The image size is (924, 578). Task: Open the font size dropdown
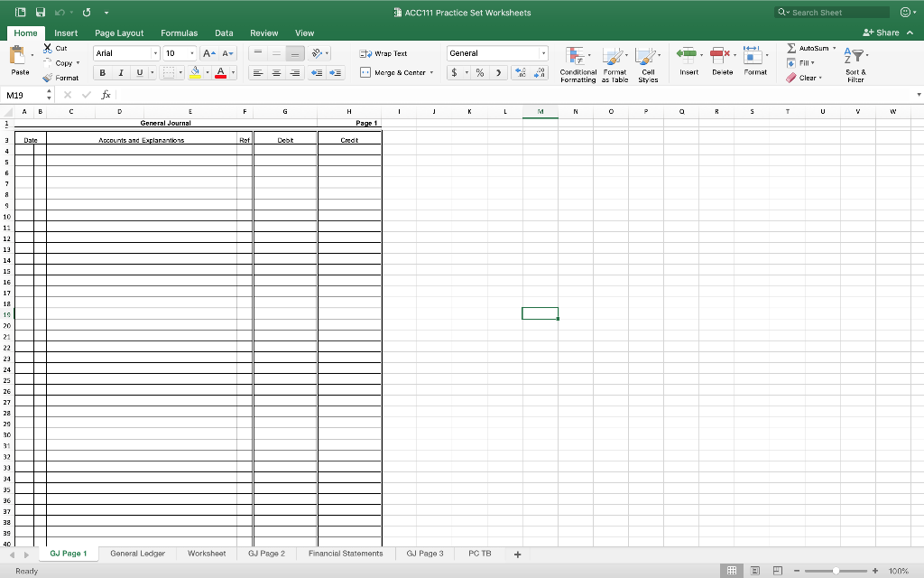192,53
